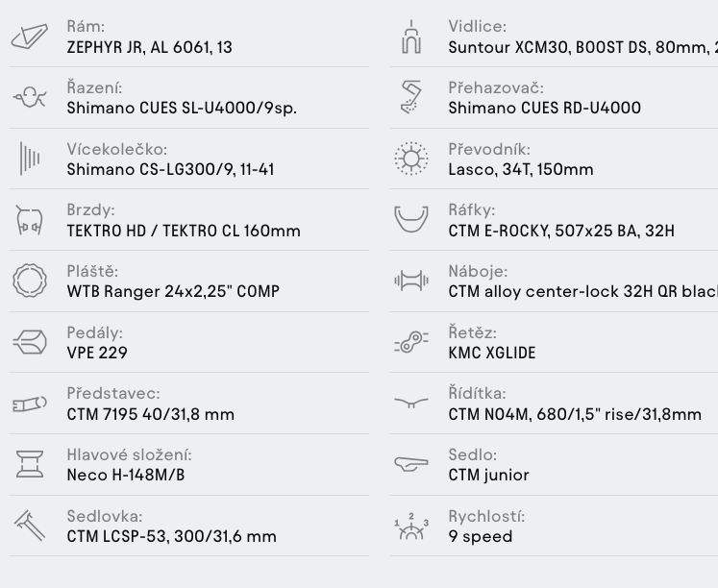
Task: Select the cassette icon next to Vícekolečko
Action: pos(30,159)
